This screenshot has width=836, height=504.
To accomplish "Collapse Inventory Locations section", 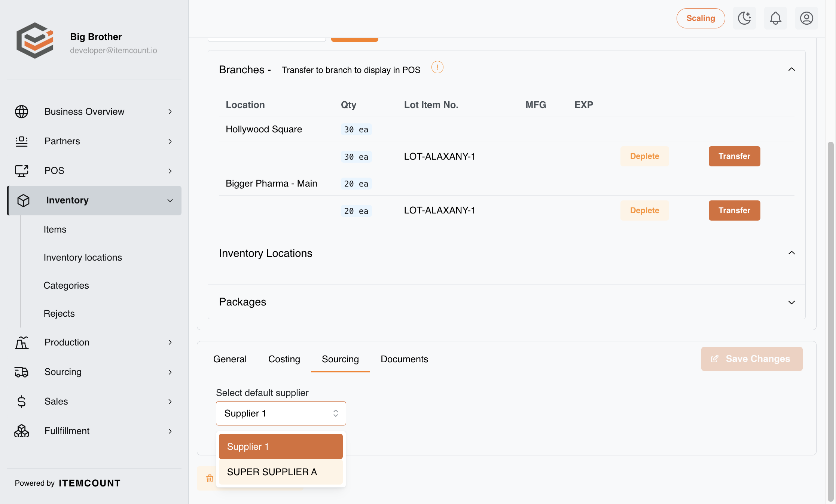I will pyautogui.click(x=791, y=253).
